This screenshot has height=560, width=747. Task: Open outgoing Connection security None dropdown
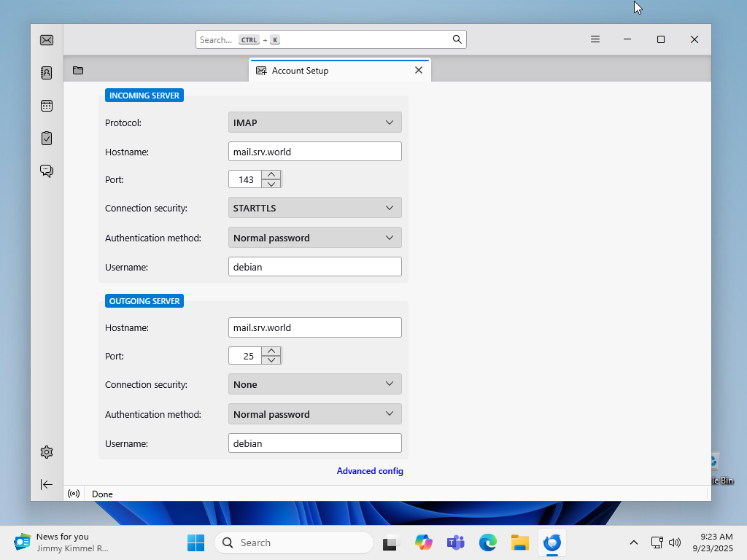tap(315, 384)
